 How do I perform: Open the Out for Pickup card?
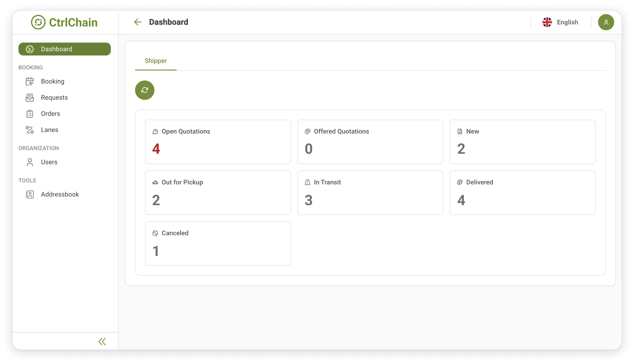click(x=218, y=193)
